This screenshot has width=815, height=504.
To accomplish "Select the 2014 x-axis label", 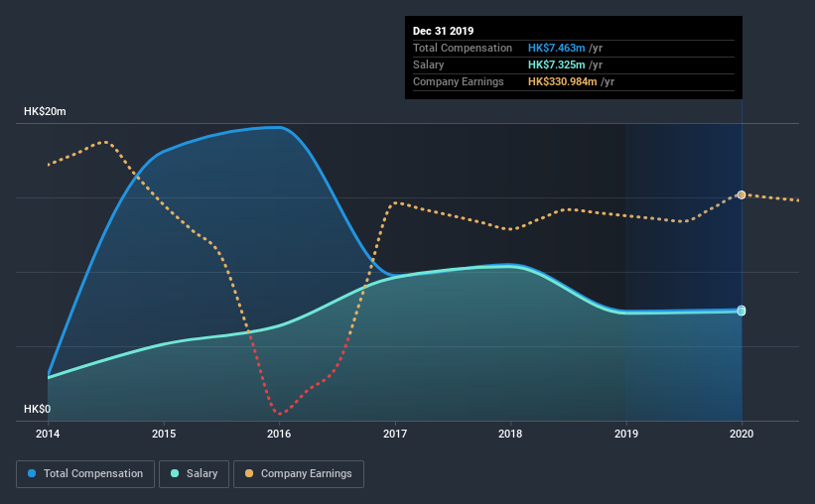I will pos(48,434).
